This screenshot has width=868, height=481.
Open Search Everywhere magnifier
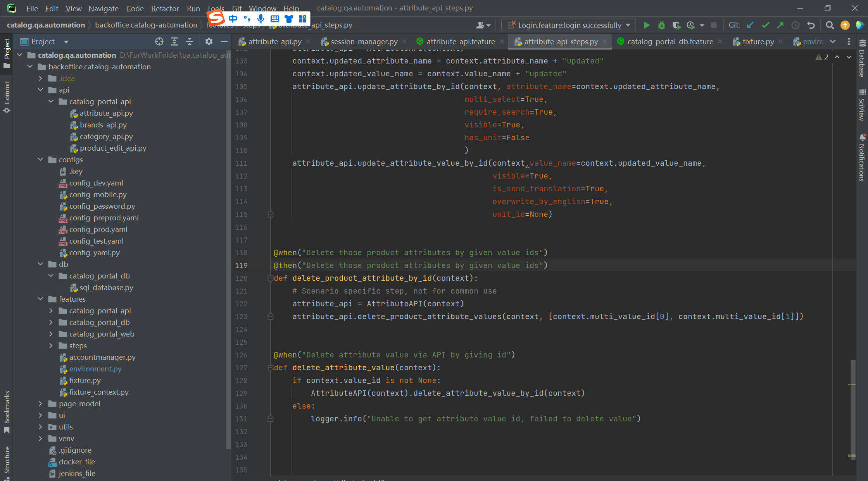pos(830,25)
